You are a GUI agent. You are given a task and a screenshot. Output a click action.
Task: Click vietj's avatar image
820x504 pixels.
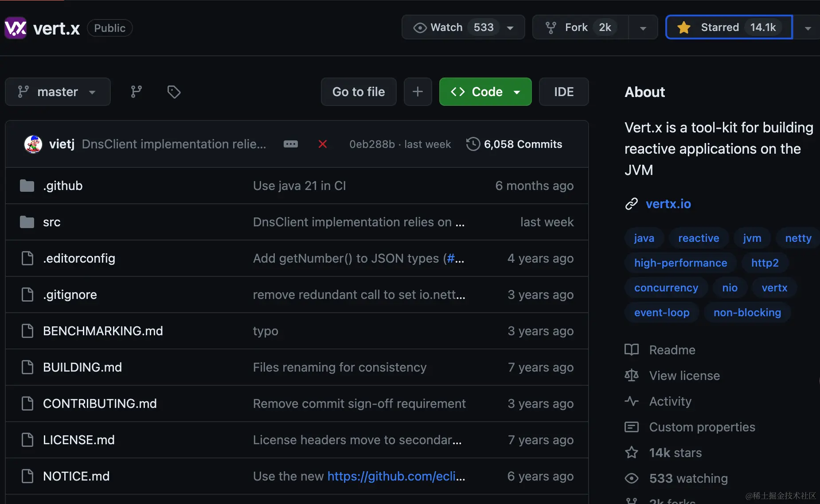point(33,144)
